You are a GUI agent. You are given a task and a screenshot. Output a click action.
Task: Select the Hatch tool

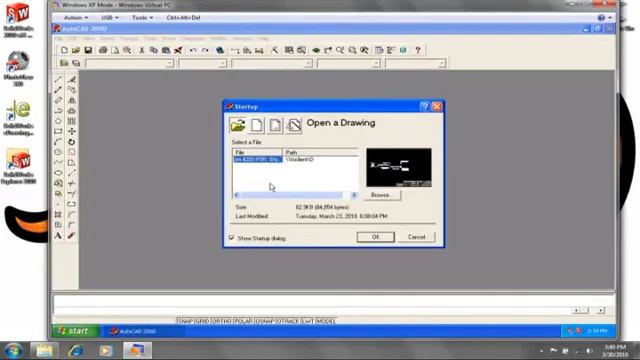(58, 215)
